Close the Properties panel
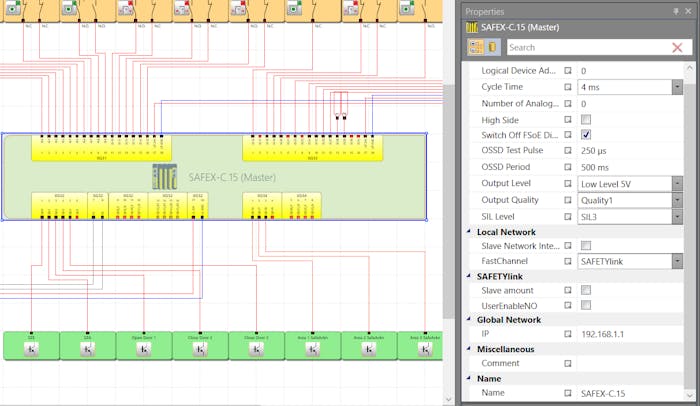This screenshot has height=406, width=700. (x=688, y=11)
